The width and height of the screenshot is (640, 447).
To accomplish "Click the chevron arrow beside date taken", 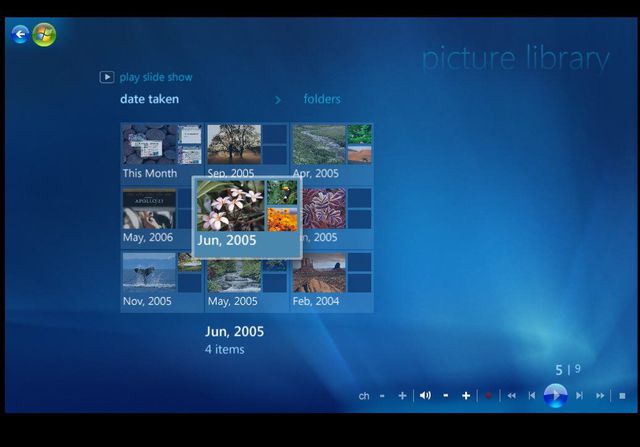I will pos(278,100).
